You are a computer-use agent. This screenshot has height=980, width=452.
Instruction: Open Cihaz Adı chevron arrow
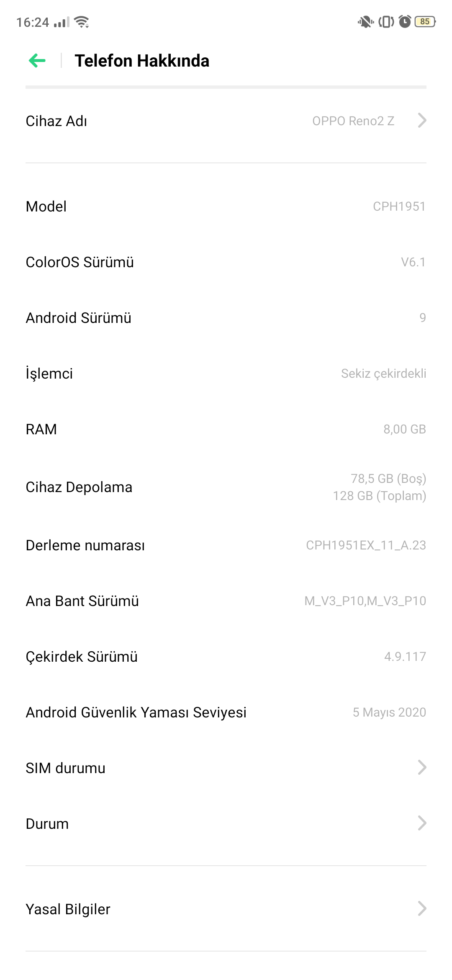click(422, 121)
